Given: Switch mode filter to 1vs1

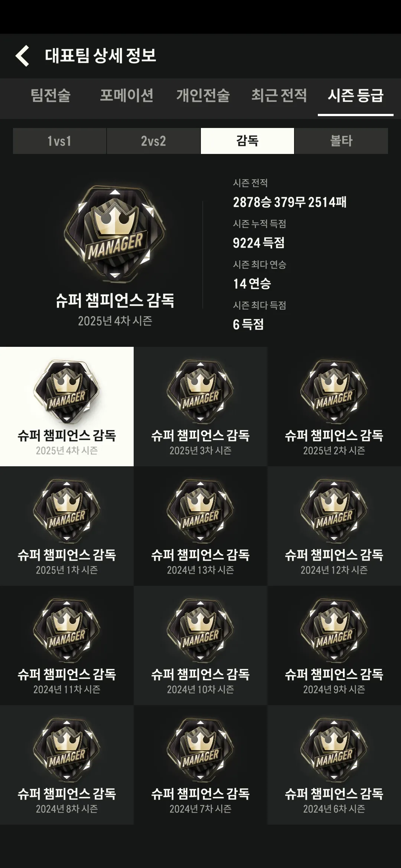Looking at the screenshot, I should (x=59, y=141).
